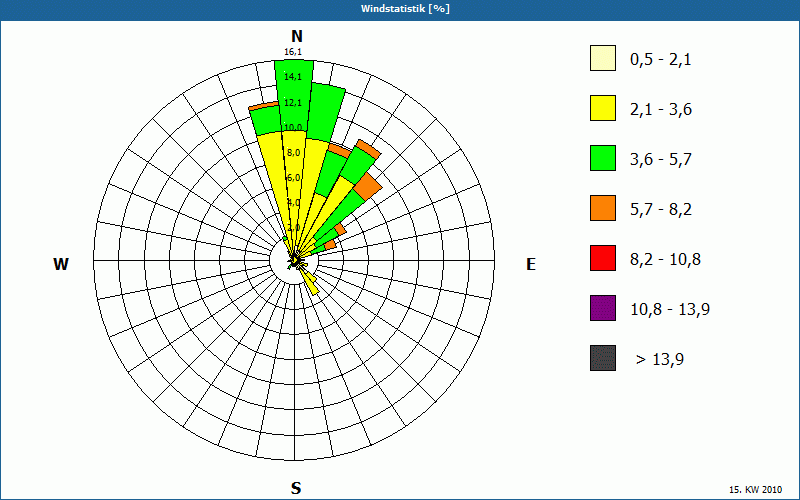
Task: Click the 14,1 axis value
Action: (x=293, y=77)
